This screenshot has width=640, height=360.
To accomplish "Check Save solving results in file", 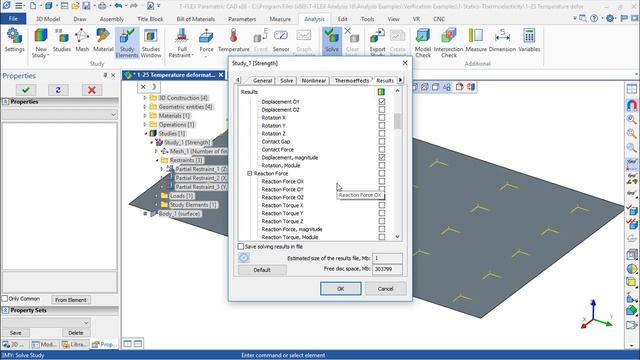I will tap(241, 247).
